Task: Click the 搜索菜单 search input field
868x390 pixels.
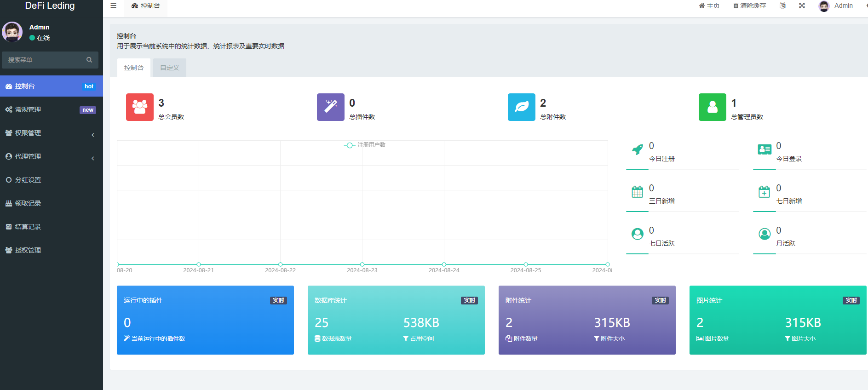Action: [44, 60]
